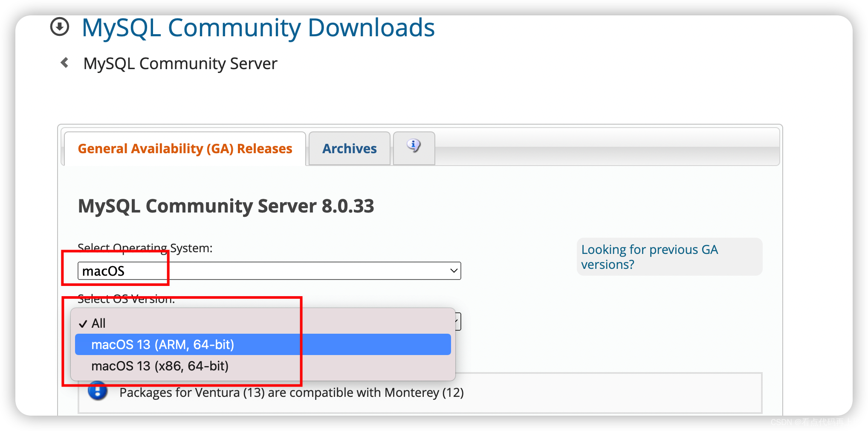The image size is (868, 431).
Task: Click the chevron arrow on the macOS selector
Action: pyautogui.click(x=453, y=271)
